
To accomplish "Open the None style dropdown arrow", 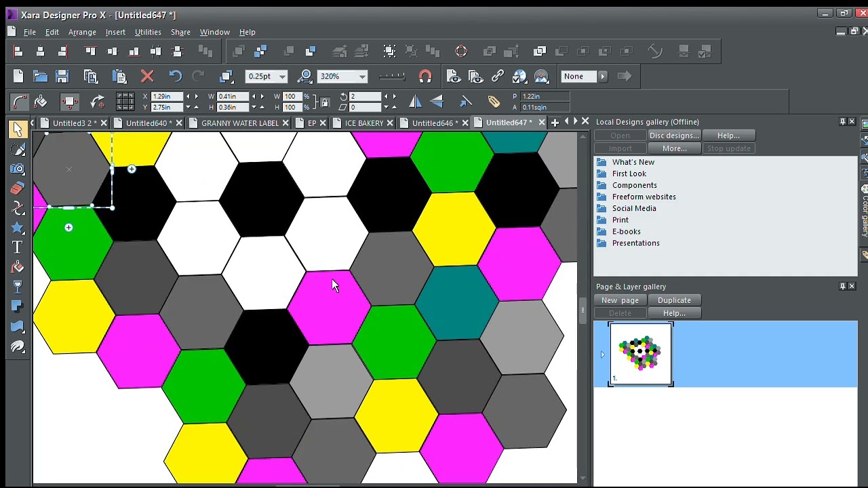I will click(x=603, y=77).
